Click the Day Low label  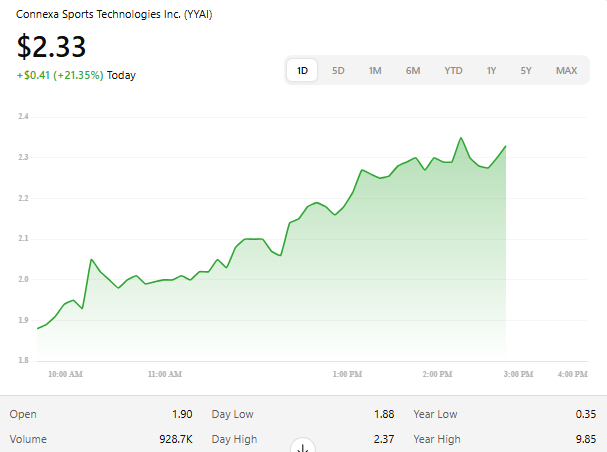tap(232, 414)
